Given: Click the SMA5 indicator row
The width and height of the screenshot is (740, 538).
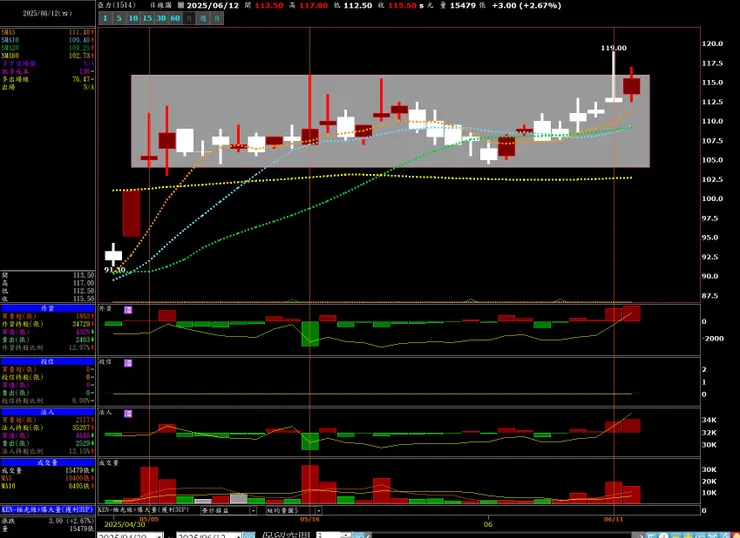Looking at the screenshot, I should [48, 32].
